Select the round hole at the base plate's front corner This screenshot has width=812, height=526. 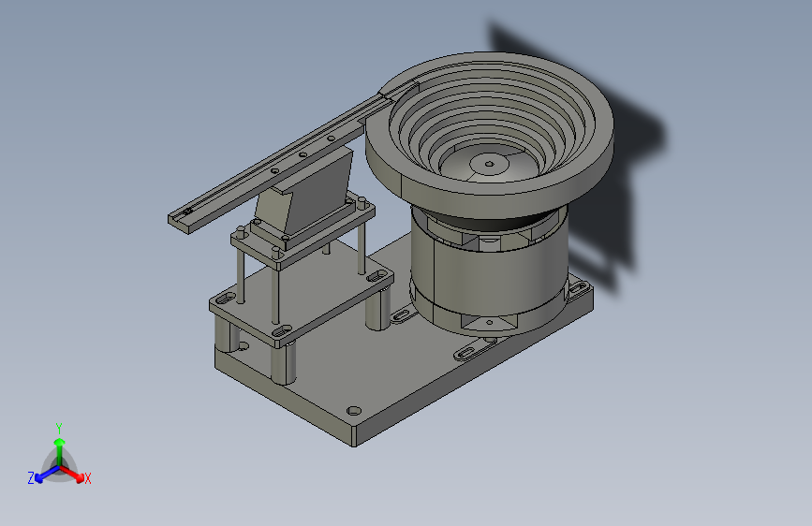tap(354, 411)
